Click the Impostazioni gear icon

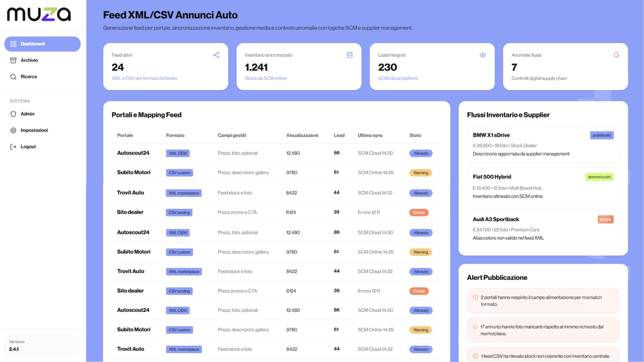(x=13, y=130)
